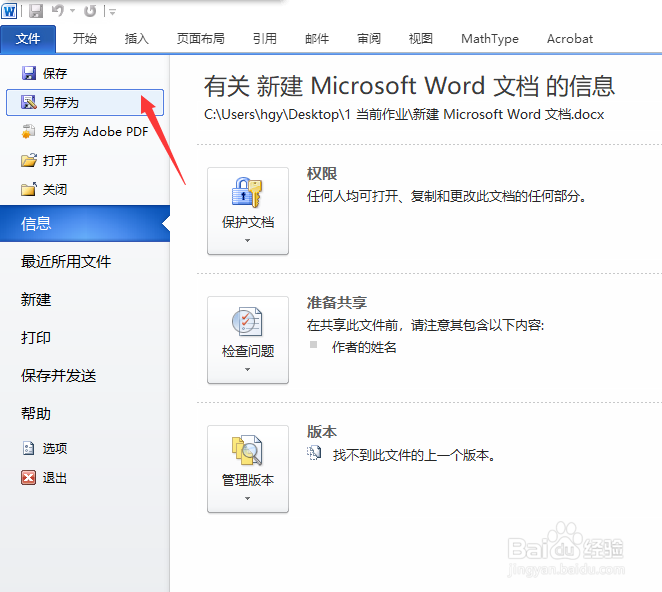Click the 权限 heading

coord(322,174)
